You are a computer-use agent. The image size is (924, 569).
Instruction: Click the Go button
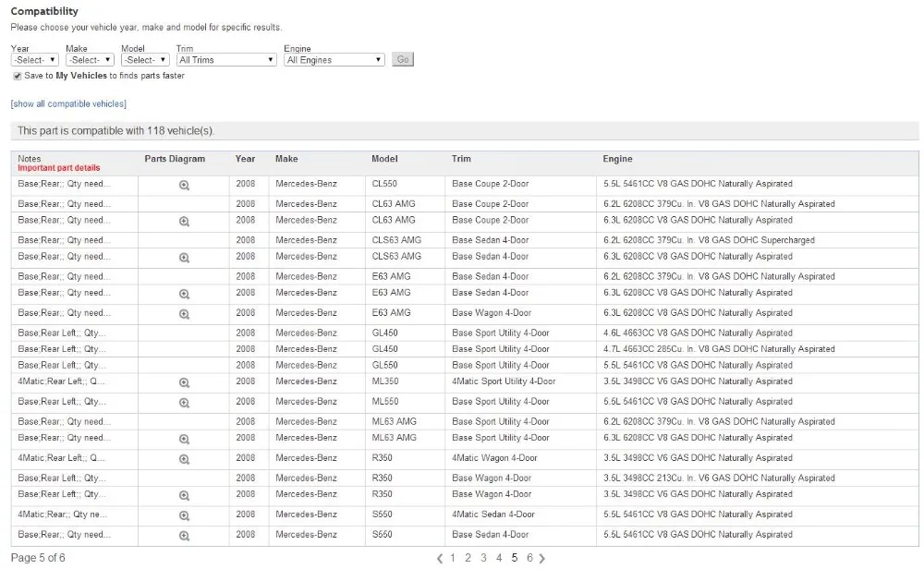click(403, 59)
